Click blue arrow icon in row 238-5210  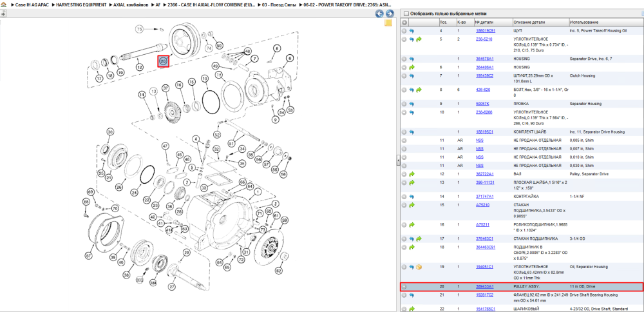click(412, 39)
